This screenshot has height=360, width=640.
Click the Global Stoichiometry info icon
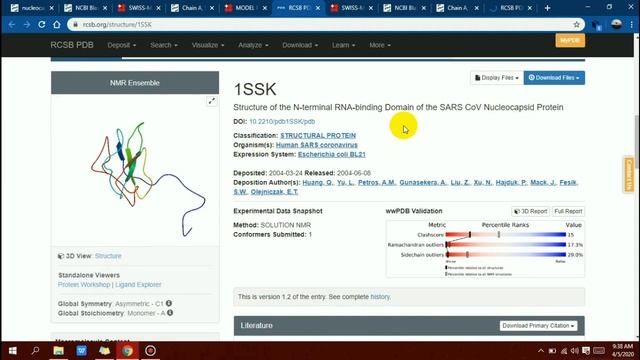pos(170,313)
